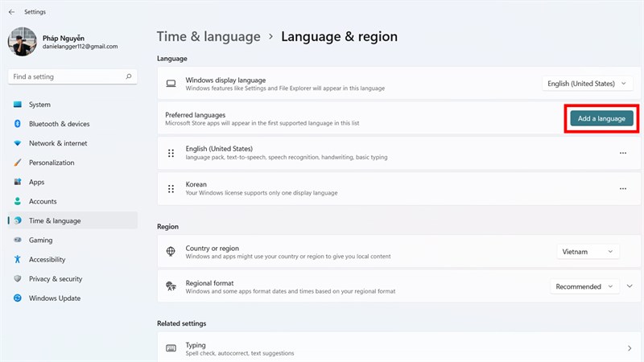Screen dimensions: 644x362
Task: Click the Gaming controller icon
Action: (17, 240)
